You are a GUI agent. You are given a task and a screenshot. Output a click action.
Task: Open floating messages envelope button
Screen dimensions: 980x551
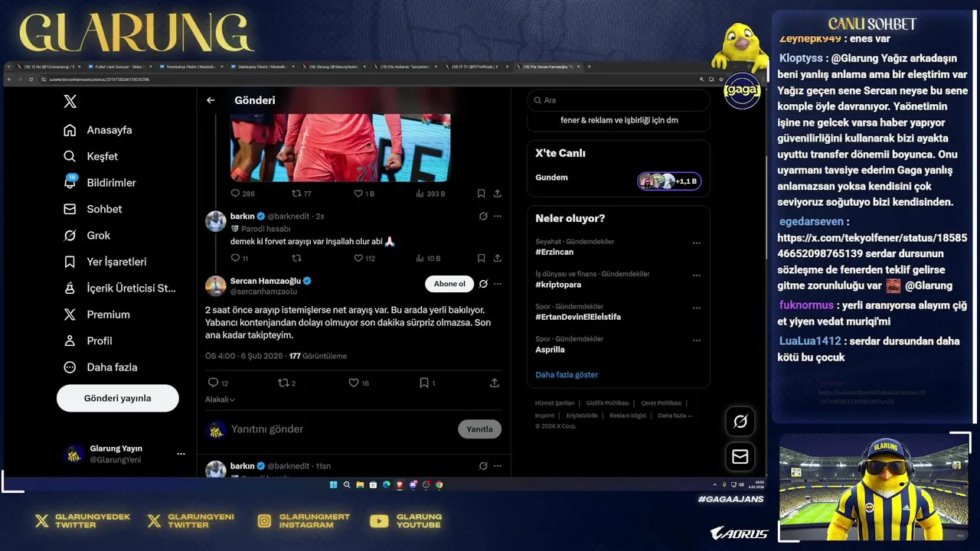(740, 457)
